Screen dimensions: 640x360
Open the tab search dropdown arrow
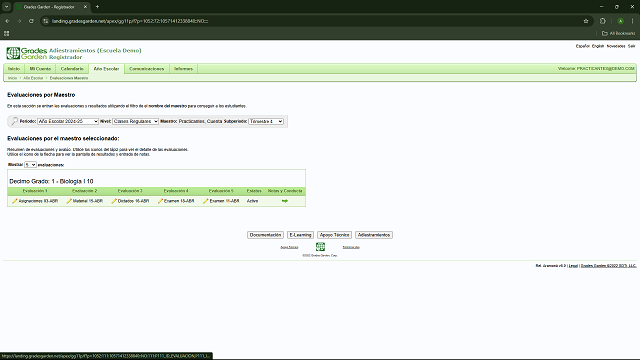click(7, 7)
